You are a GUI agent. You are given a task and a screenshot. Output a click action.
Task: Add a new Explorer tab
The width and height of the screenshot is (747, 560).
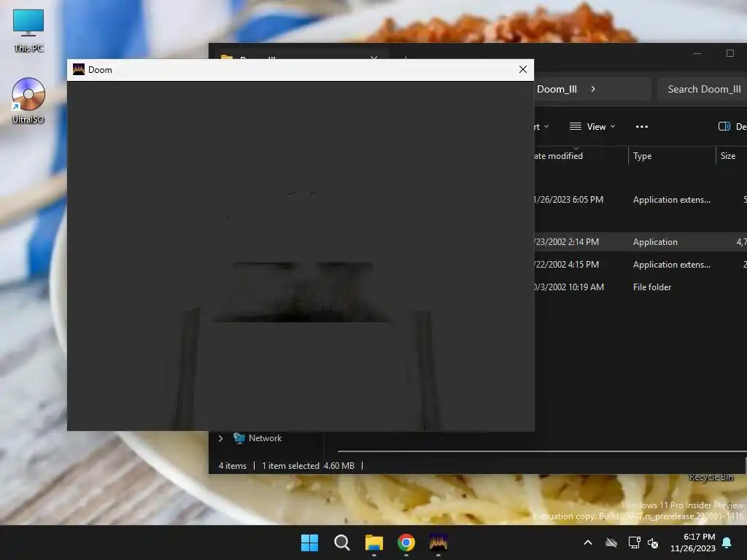[x=406, y=57]
